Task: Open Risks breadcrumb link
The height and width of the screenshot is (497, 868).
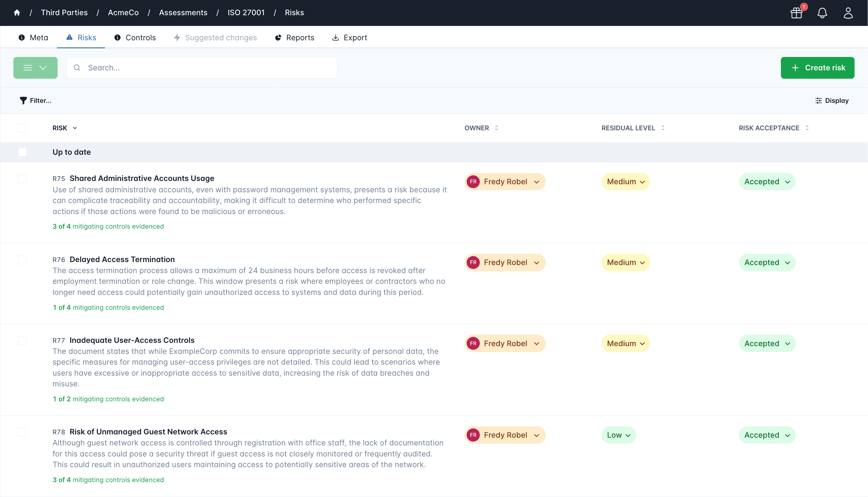Action: click(x=294, y=13)
